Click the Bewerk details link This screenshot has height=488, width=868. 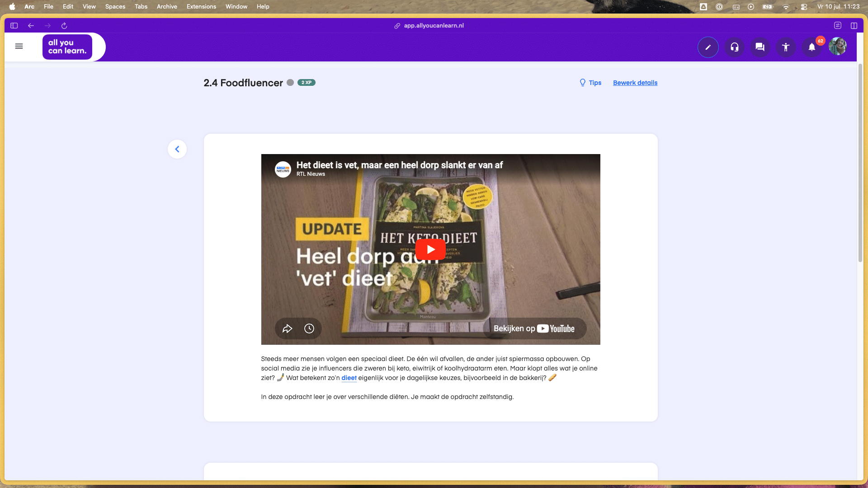coord(635,83)
